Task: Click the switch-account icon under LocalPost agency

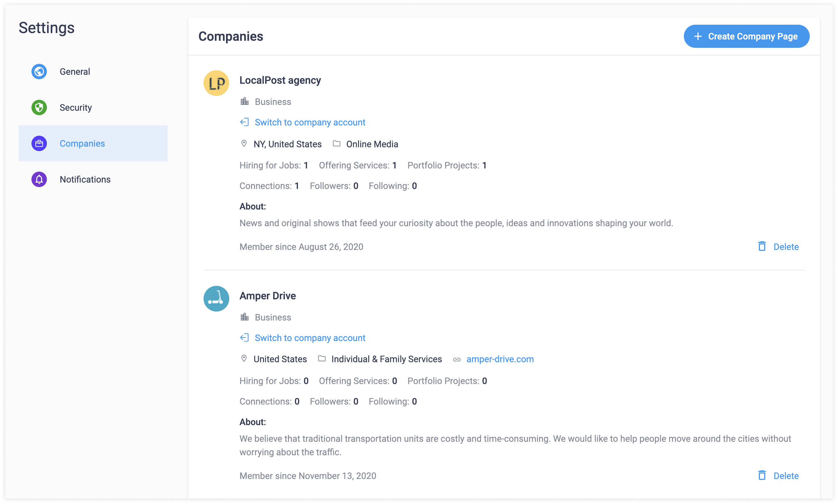Action: pyautogui.click(x=244, y=122)
